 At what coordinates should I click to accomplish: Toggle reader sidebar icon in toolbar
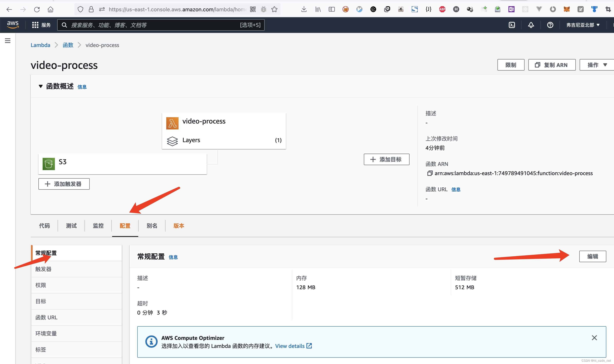[331, 9]
